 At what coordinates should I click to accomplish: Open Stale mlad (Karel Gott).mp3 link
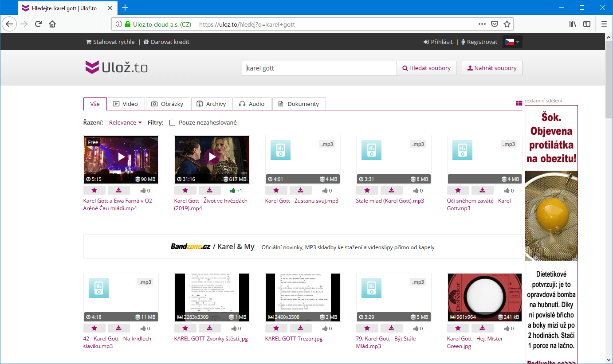pos(390,201)
